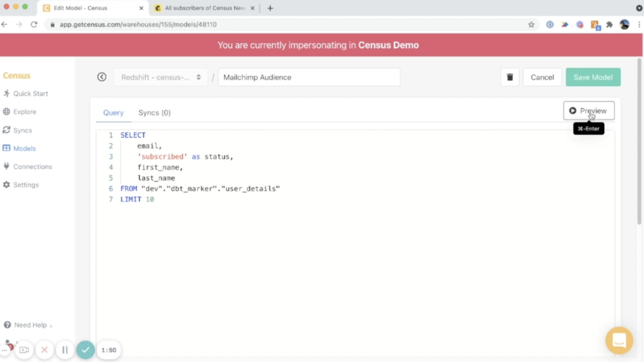Image resolution: width=644 pixels, height=362 pixels.
Task: Open the 1Password extension icon
Action: pos(550,24)
